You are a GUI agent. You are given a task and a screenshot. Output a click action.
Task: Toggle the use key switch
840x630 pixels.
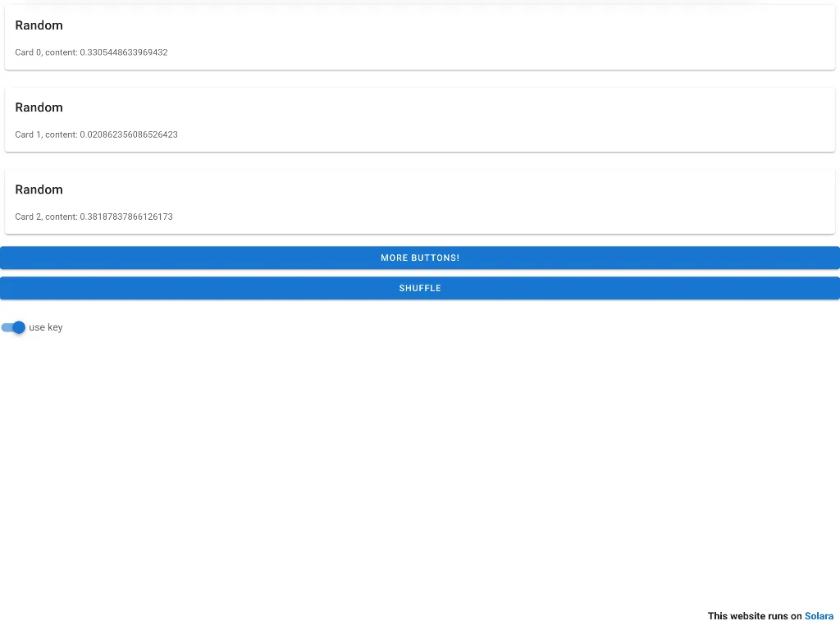(x=13, y=327)
